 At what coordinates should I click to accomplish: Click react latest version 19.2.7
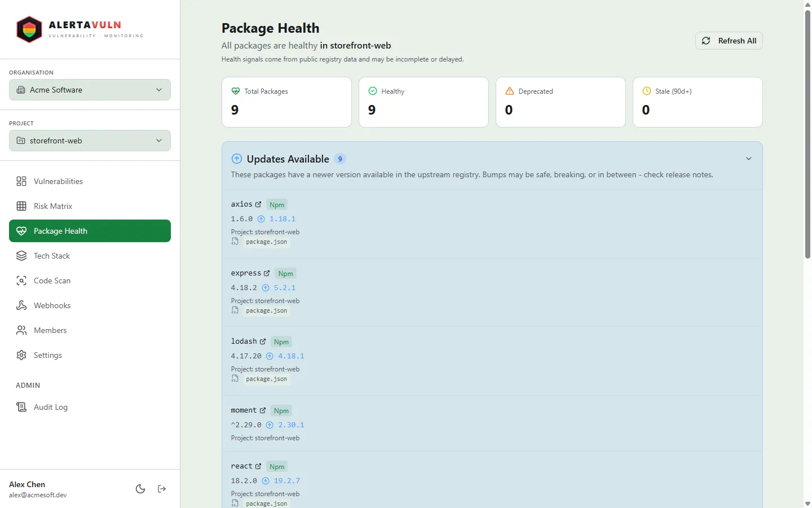tap(287, 481)
